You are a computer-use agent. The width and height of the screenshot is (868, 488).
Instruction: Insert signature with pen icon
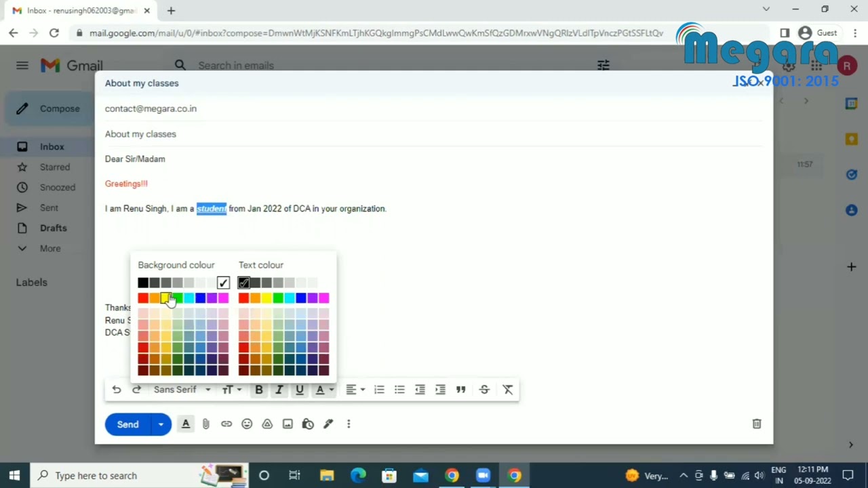(x=328, y=424)
